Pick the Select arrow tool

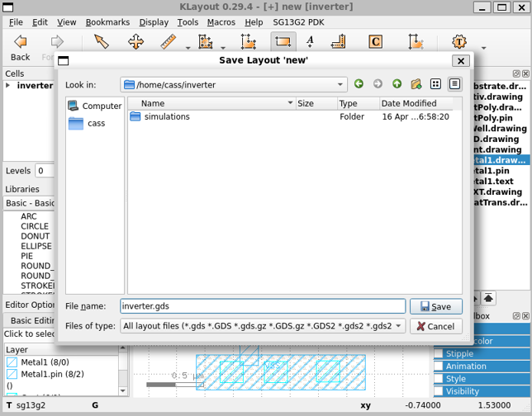(101, 42)
